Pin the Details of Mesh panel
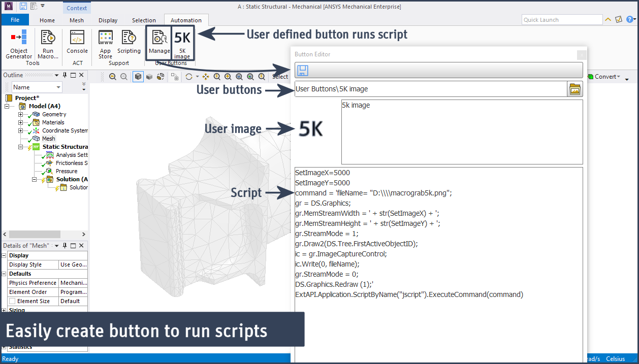 tap(65, 246)
